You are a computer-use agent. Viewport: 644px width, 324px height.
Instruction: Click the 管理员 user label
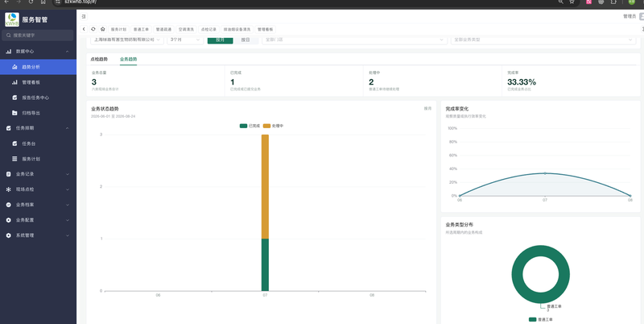[630, 16]
